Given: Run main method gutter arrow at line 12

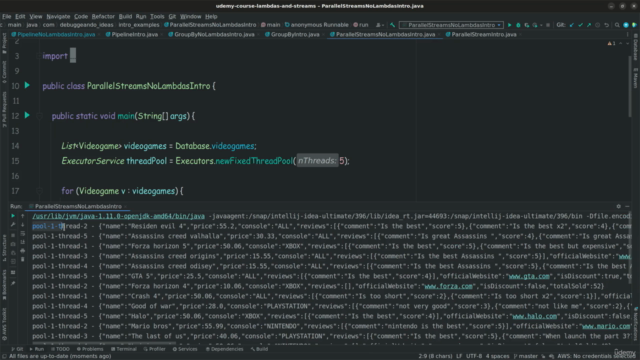Looking at the screenshot, I should (27, 116).
